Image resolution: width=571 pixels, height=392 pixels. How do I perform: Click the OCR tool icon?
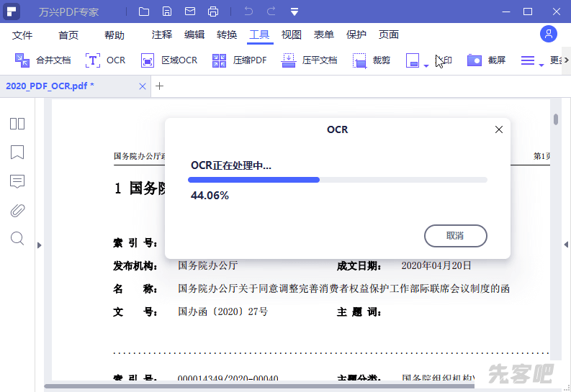[x=94, y=60]
